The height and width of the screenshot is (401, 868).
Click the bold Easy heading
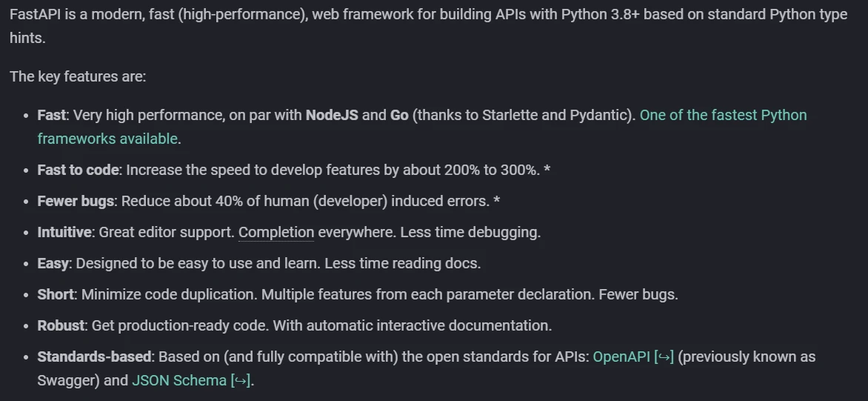click(x=53, y=263)
